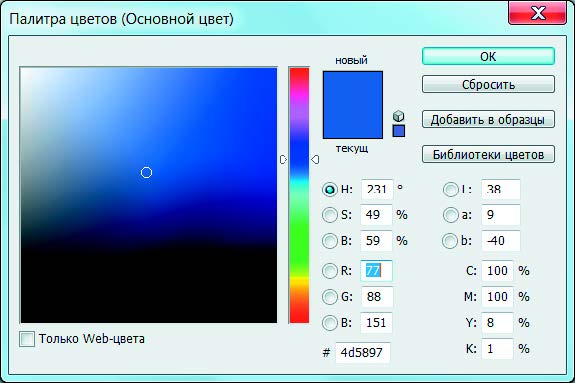575x383 pixels.
Task: Click the C cyan field showing 100
Action: (x=498, y=271)
